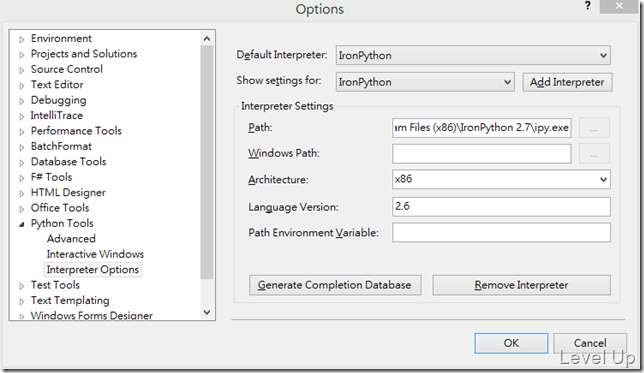Select Environment in the tree
Screen dimensions: 644x373
(x=61, y=38)
